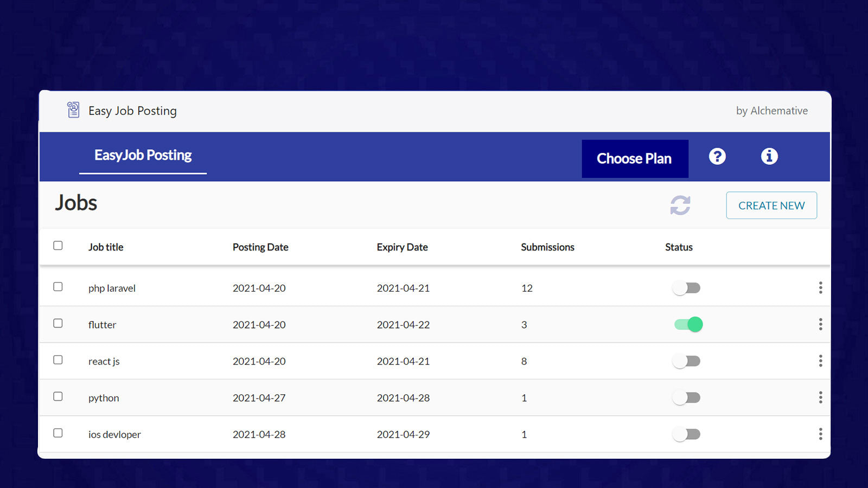Click the Easy Job Posting app logo icon
868x488 pixels.
(x=73, y=110)
